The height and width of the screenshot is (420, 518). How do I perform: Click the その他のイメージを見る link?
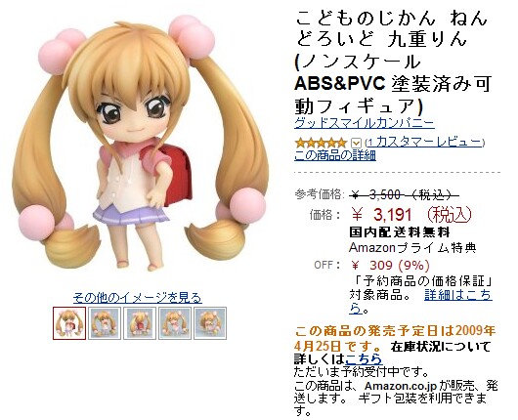point(138,298)
